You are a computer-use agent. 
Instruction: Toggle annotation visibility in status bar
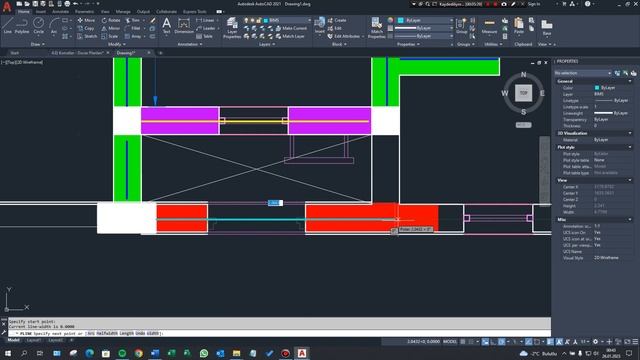pyautogui.click(x=559, y=342)
